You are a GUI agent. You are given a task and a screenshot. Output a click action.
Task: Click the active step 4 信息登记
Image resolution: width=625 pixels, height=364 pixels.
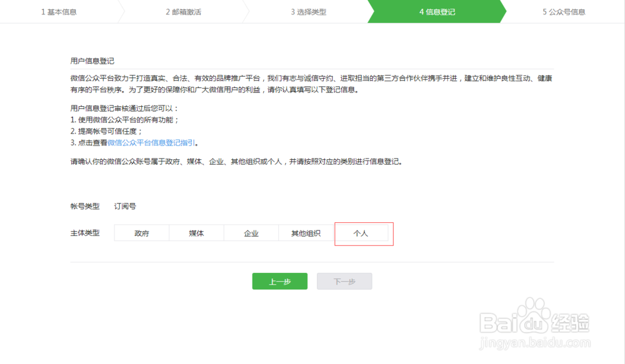point(437,12)
